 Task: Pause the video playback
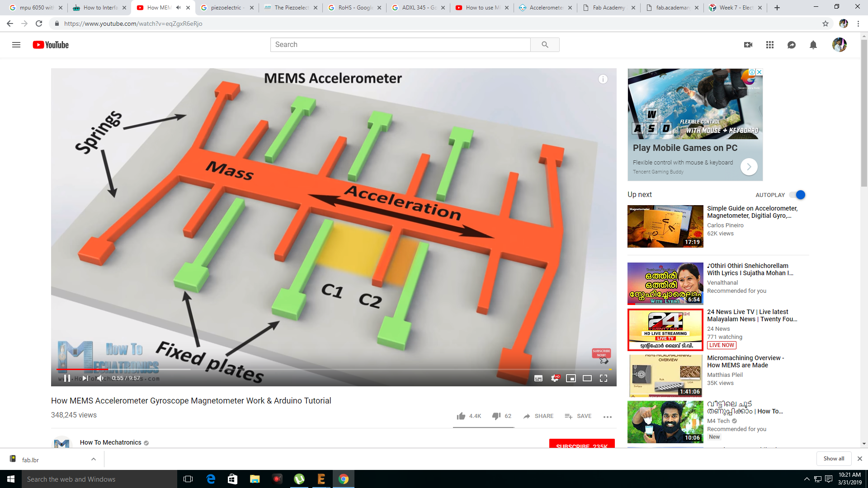[67, 378]
